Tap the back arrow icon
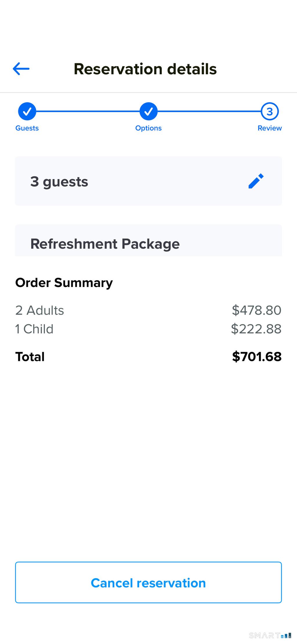Screen dimensions: 297x644 [x=21, y=69]
